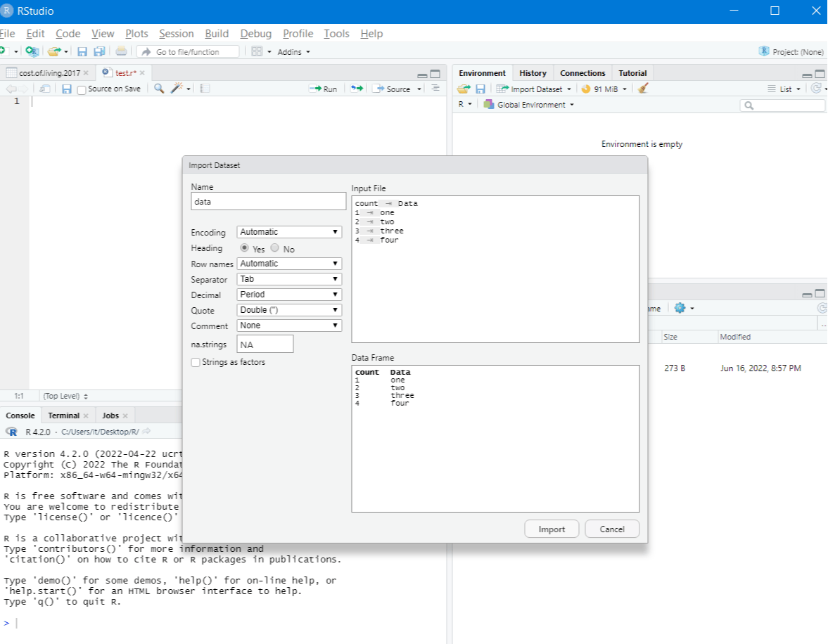The height and width of the screenshot is (644, 828).
Task: Toggle the Source on Save checkbox
Action: [81, 89]
